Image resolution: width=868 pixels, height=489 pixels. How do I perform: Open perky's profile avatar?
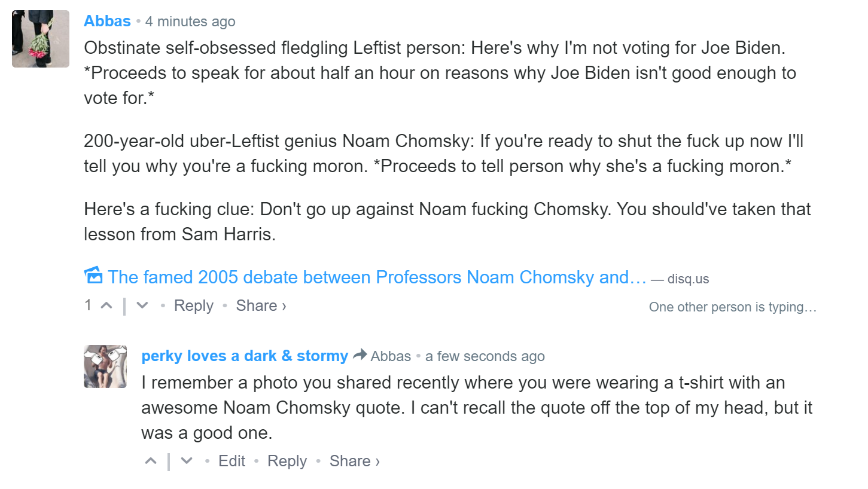pos(105,366)
